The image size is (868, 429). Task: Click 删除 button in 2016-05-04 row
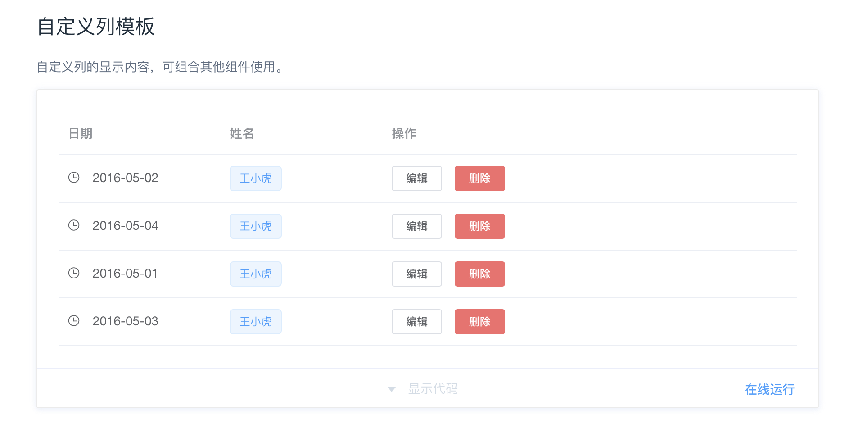coord(480,226)
